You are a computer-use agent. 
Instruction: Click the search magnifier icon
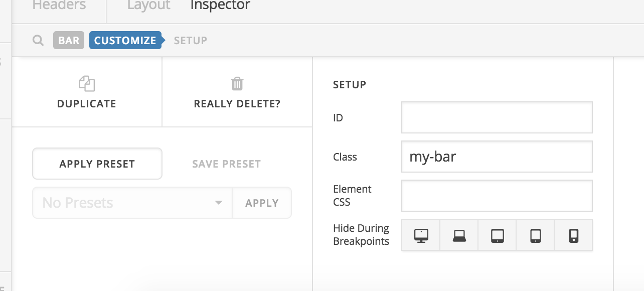coord(38,41)
